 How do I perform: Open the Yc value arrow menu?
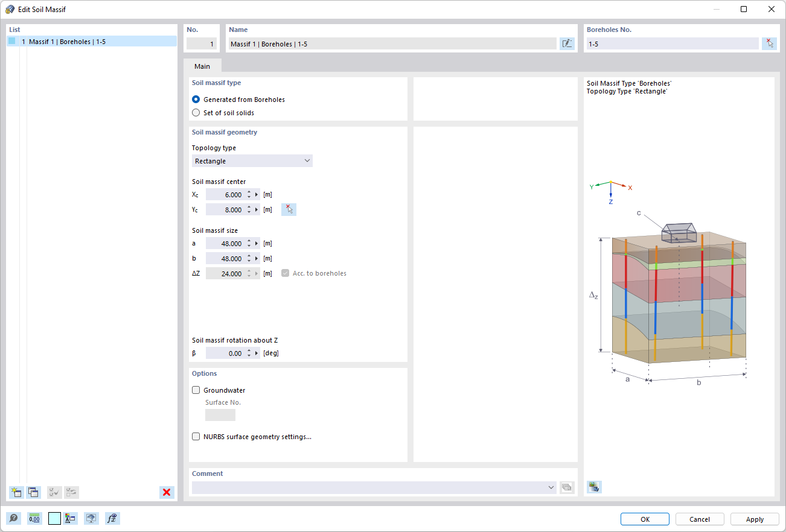click(x=257, y=210)
